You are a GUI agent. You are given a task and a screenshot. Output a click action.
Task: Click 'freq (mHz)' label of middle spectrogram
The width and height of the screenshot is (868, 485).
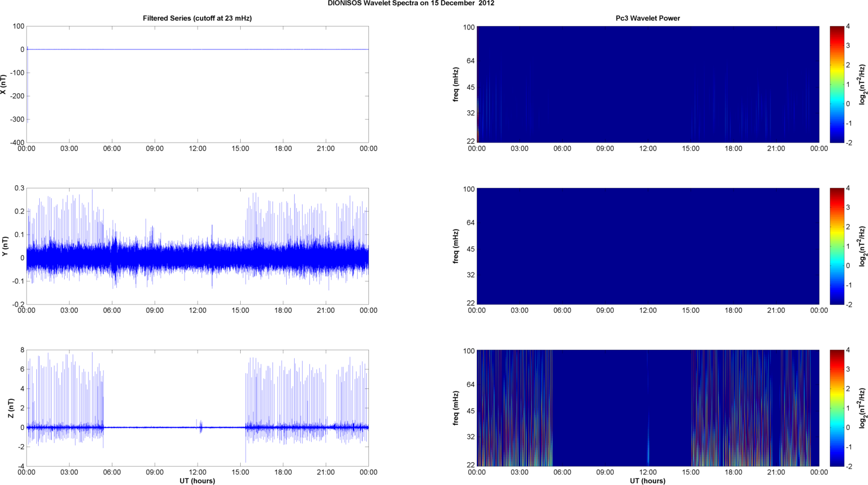[x=456, y=246]
